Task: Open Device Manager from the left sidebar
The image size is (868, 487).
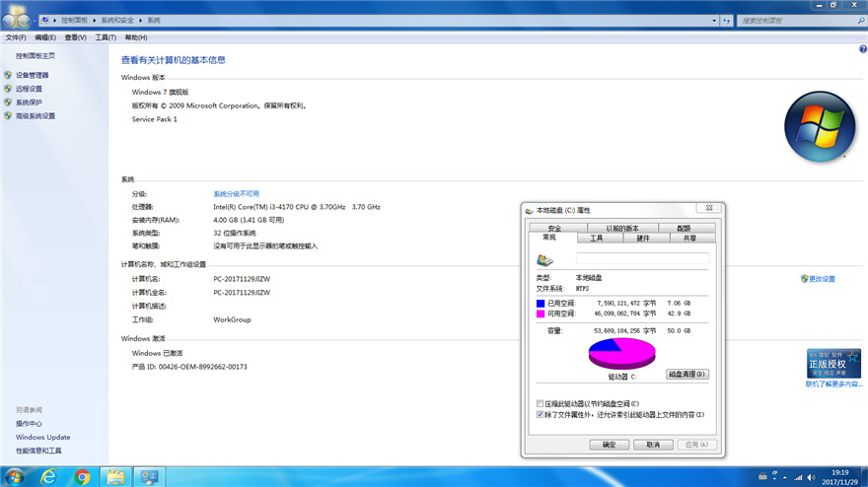Action: pos(32,75)
